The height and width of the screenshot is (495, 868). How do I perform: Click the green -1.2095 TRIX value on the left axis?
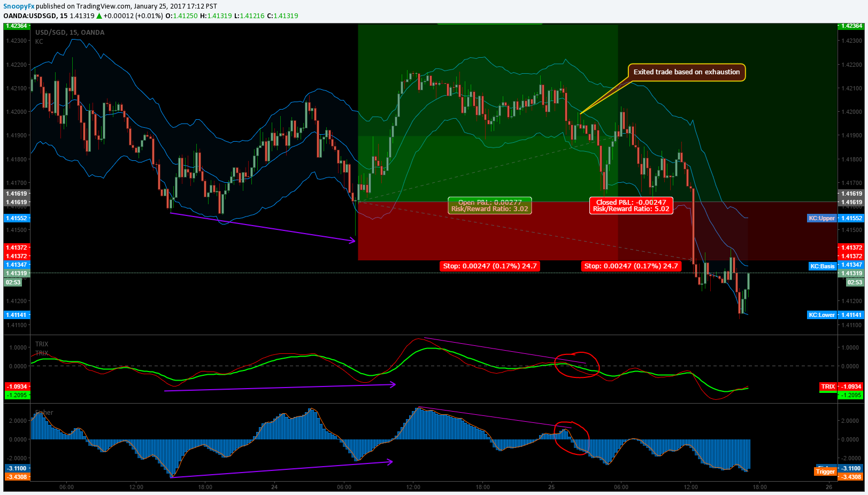tap(17, 395)
